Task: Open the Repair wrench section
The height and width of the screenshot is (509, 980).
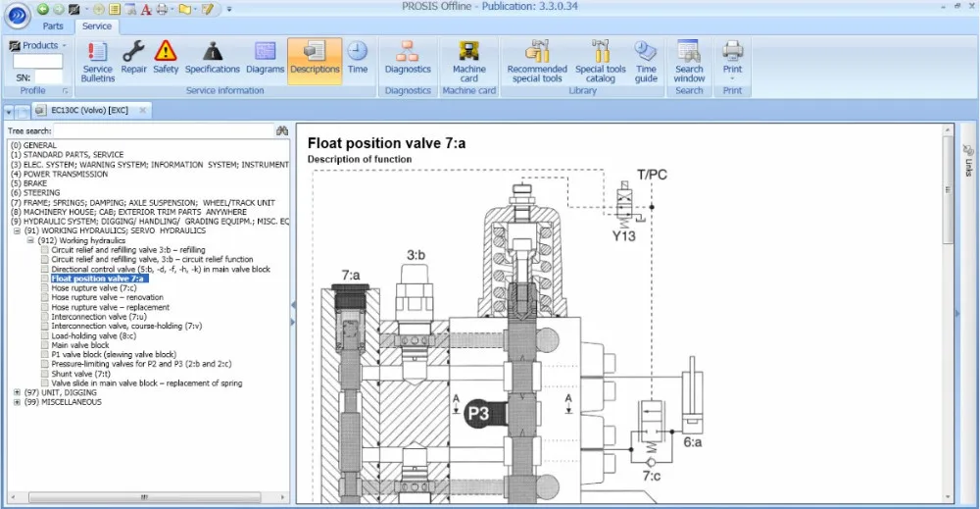Action: click(133, 58)
